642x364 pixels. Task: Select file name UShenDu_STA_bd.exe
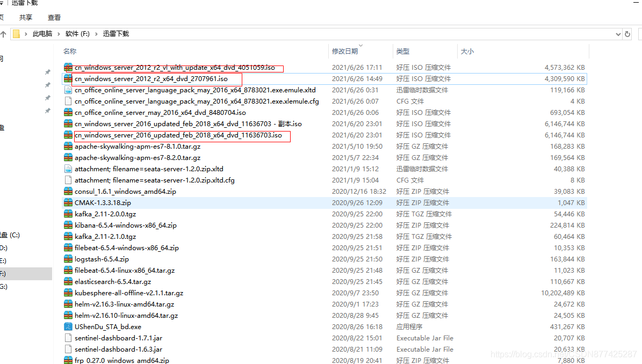pyautogui.click(x=108, y=327)
